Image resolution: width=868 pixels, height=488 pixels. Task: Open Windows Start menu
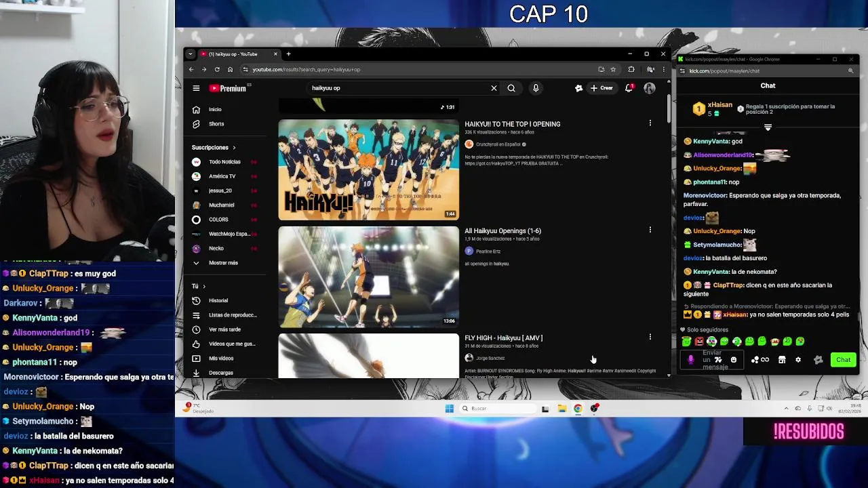[449, 408]
